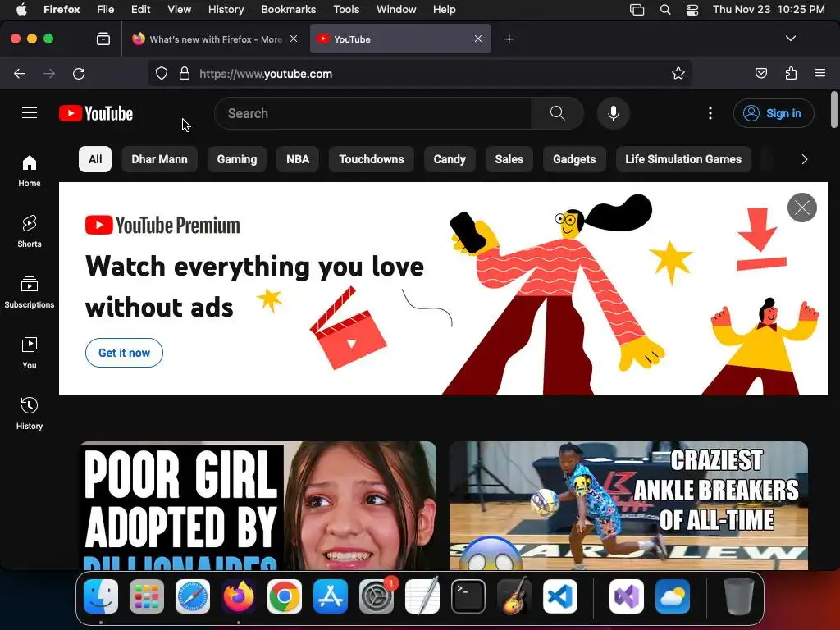Start voice search with microphone icon
Screen dimensions: 840x630
click(x=614, y=113)
